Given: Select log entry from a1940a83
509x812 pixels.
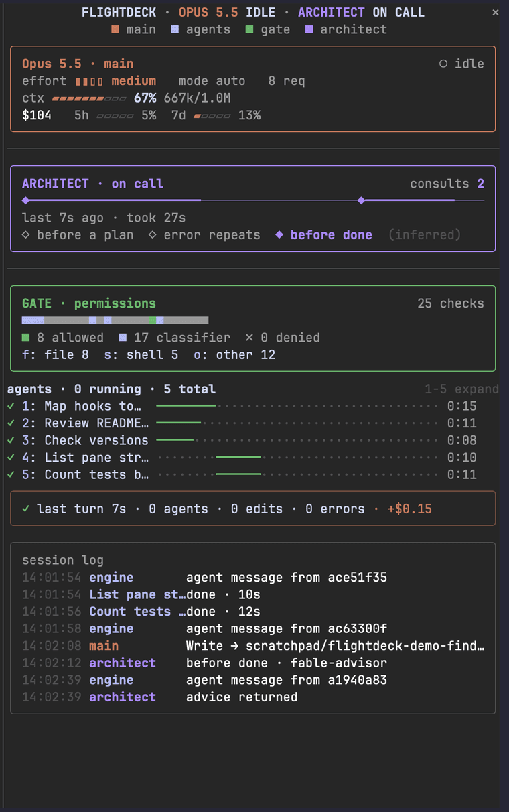Looking at the screenshot, I should coord(252,680).
